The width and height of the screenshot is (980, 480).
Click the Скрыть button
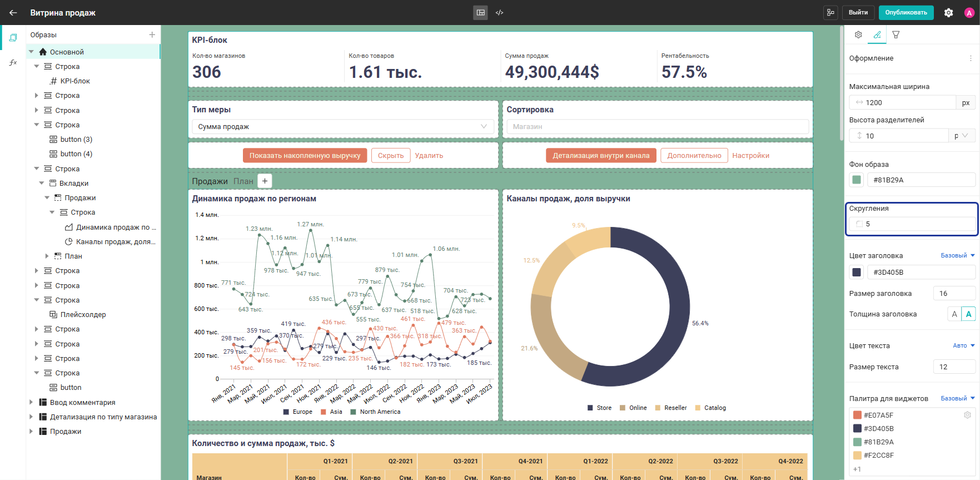pos(391,156)
